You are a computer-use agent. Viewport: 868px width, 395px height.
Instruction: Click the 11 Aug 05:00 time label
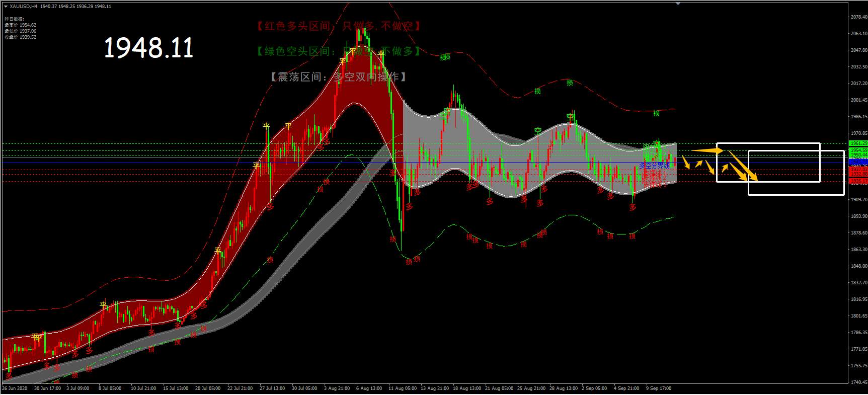pos(403,388)
